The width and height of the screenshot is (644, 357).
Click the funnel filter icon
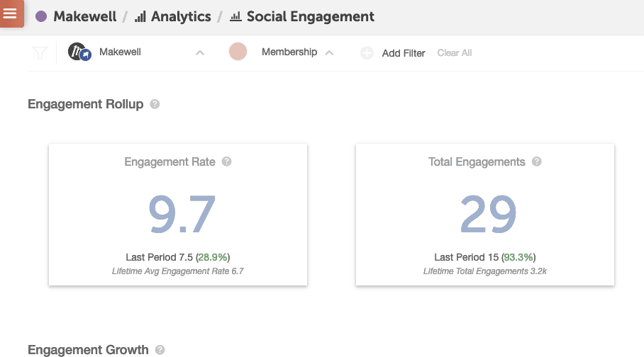pos(39,53)
